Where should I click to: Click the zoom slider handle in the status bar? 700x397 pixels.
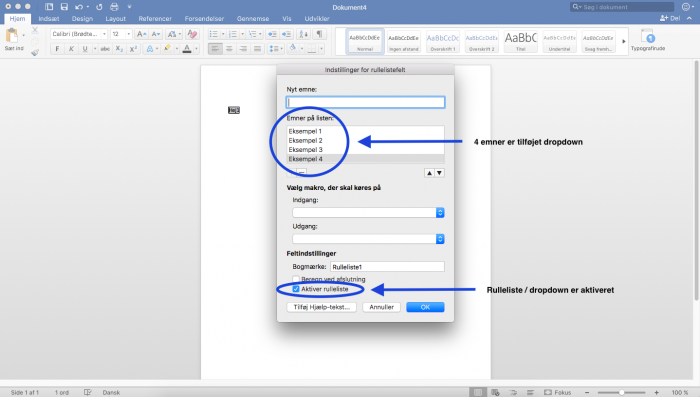click(x=621, y=393)
